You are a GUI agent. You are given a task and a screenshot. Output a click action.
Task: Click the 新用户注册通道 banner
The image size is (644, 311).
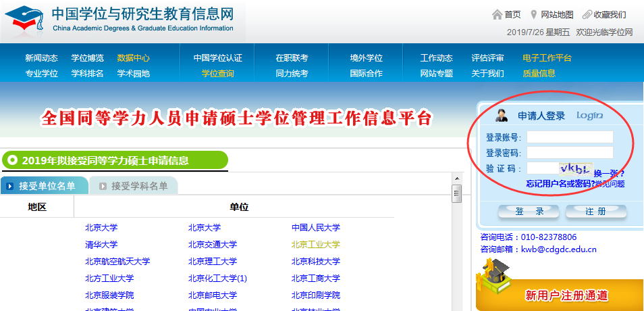tap(560, 295)
